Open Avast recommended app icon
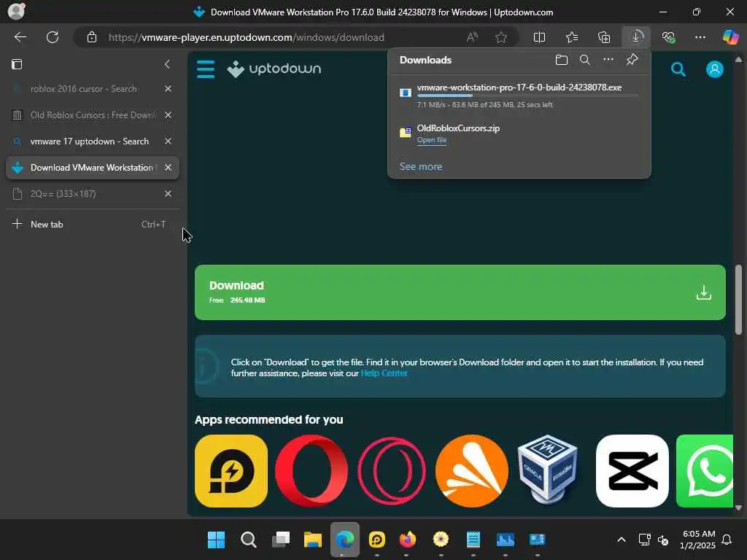Viewport: 747px width, 560px height. click(x=472, y=471)
